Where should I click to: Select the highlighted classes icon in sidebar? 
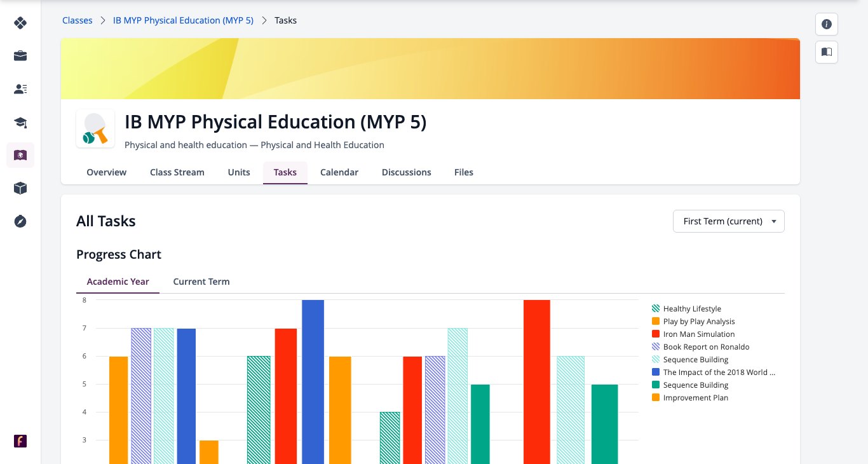point(20,155)
